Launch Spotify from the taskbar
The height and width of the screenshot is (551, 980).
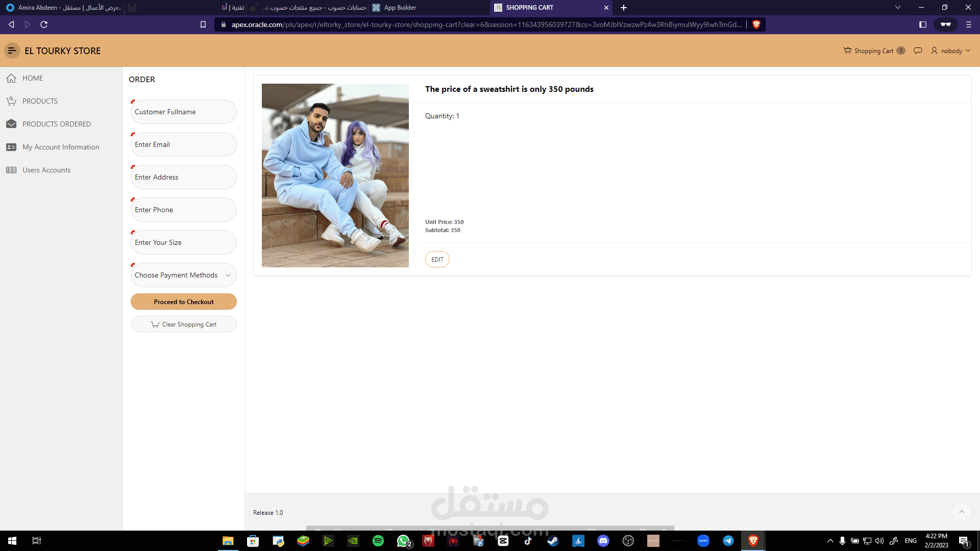click(378, 540)
